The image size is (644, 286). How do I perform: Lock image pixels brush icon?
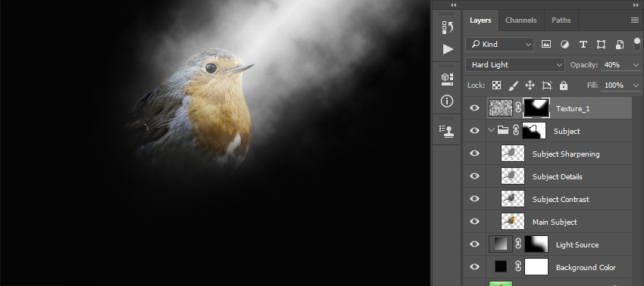point(514,85)
